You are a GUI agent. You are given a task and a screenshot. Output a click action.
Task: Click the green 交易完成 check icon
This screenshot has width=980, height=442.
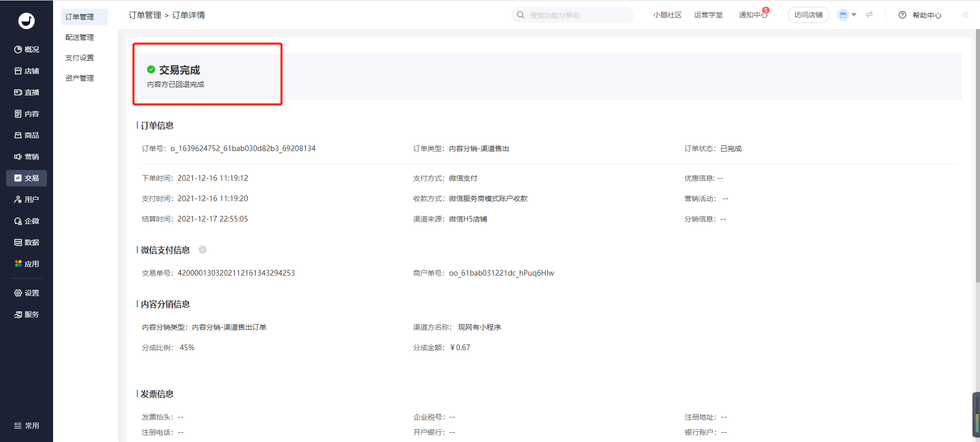click(x=151, y=69)
